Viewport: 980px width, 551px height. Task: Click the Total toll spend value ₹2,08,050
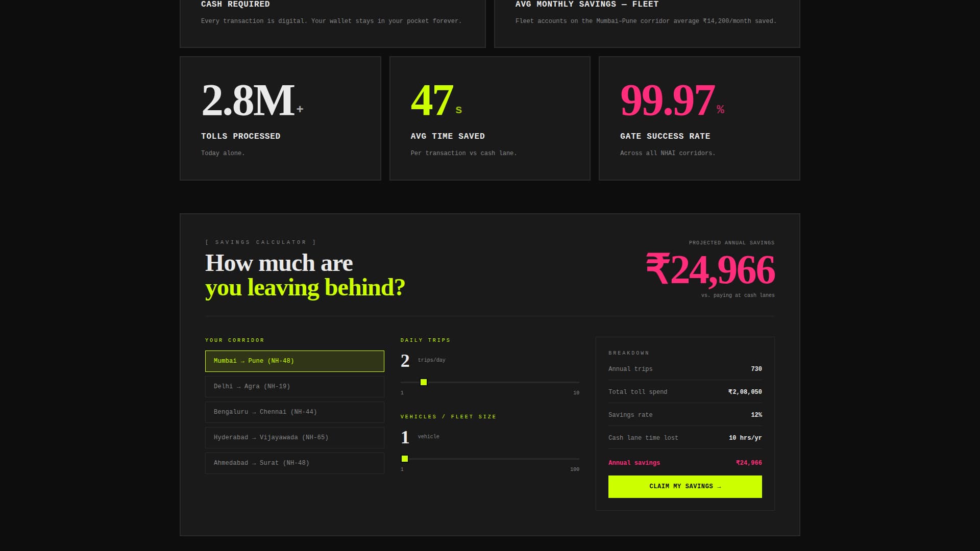(x=745, y=391)
